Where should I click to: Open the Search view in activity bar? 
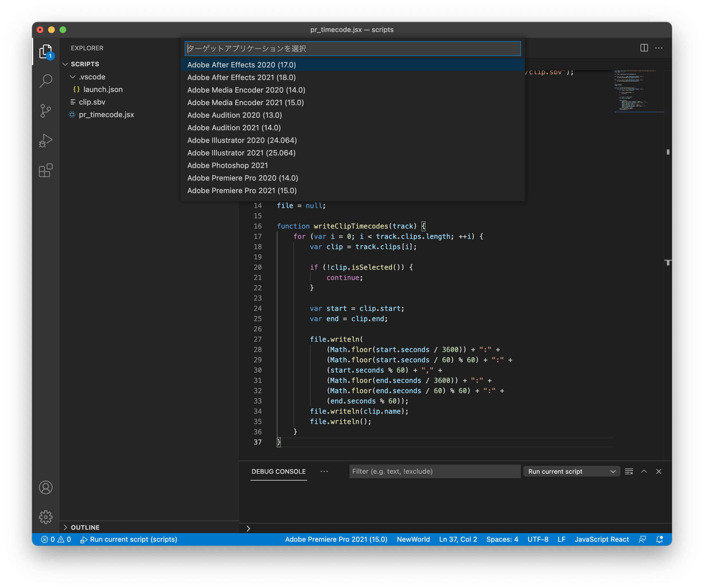(x=45, y=81)
